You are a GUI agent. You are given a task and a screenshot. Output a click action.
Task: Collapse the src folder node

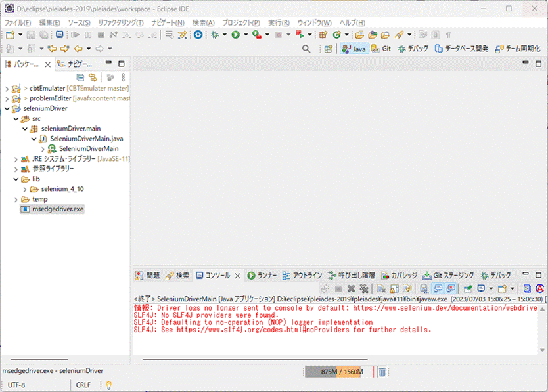tap(16, 119)
